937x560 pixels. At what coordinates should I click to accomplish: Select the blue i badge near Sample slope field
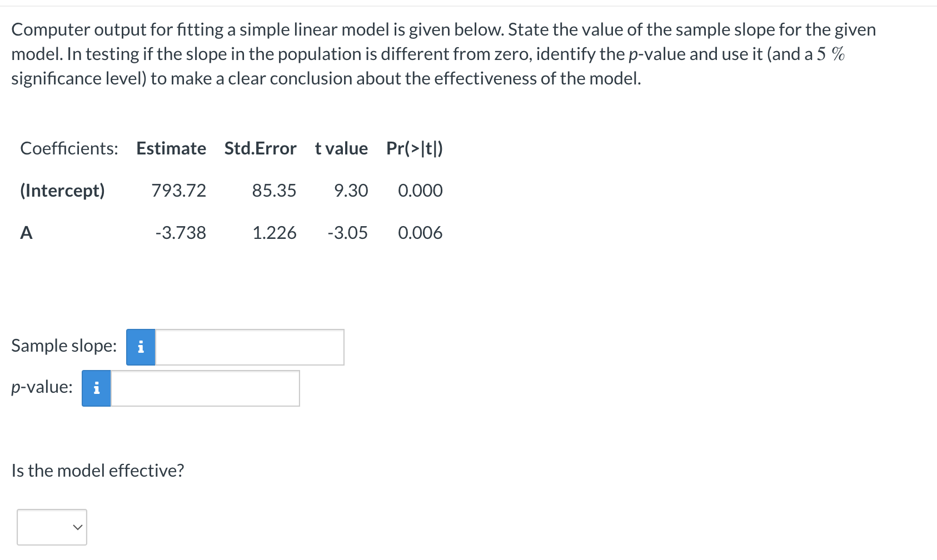(140, 347)
